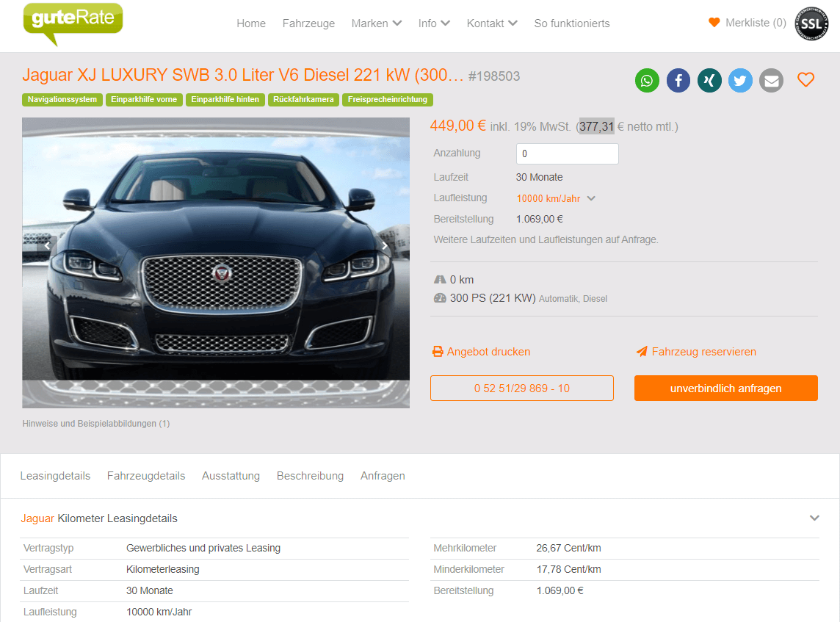Viewport: 840px width, 622px height.
Task: Click the unverbindlich anfragen button
Action: [726, 388]
